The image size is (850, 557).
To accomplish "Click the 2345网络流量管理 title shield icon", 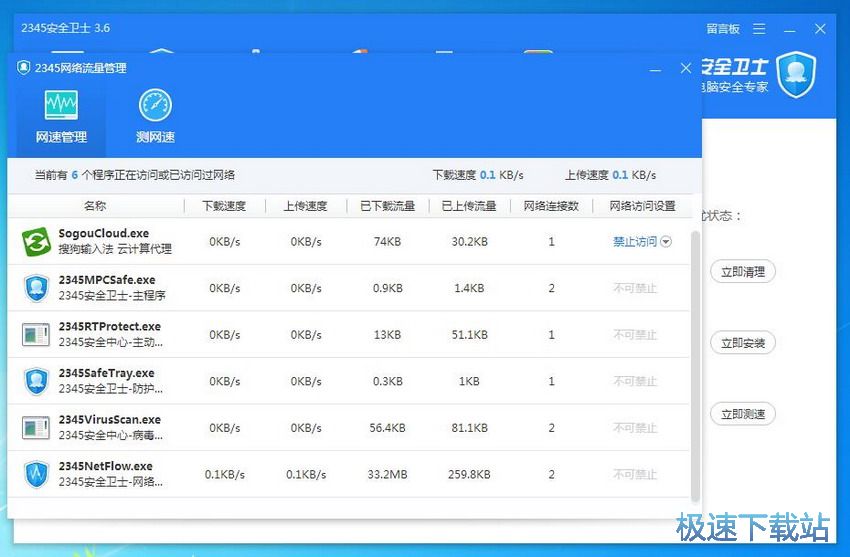I will click(x=23, y=68).
